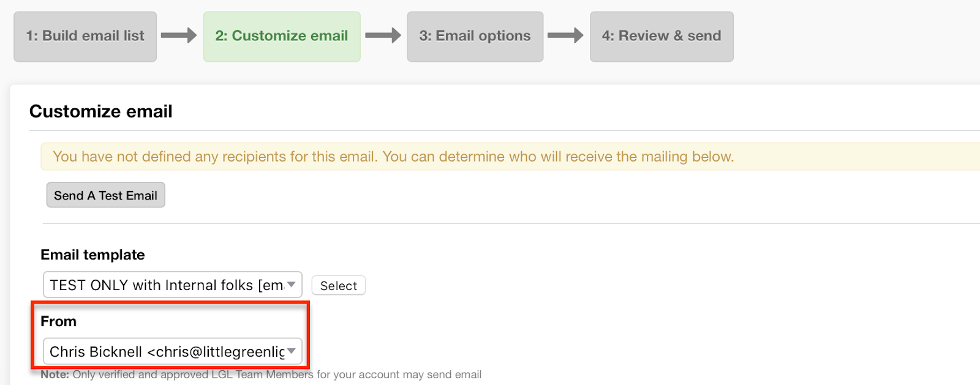Open step 3: Email options
Image resolution: width=980 pixels, height=385 pixels.
click(475, 36)
